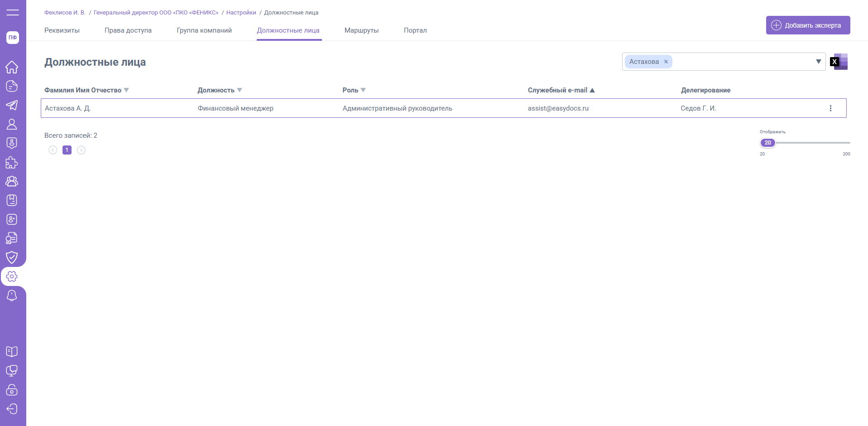Open the bookmark book icon in sidebar
Screen dimensions: 868x426
pos(12,200)
